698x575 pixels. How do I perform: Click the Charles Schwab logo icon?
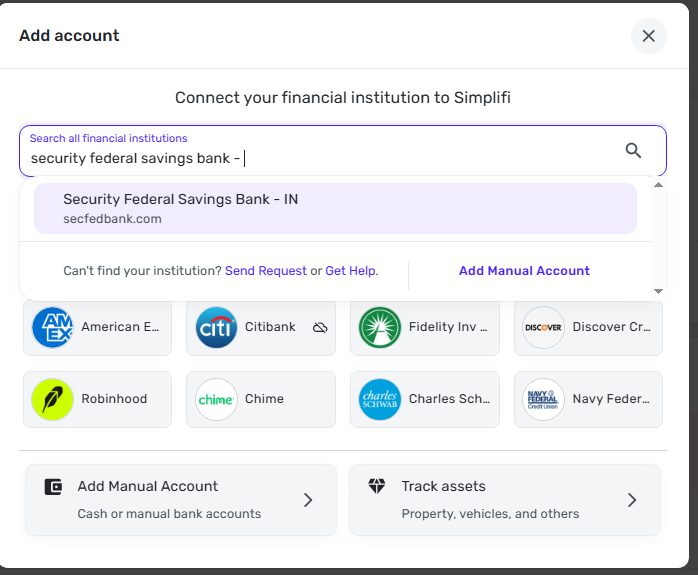(380, 399)
